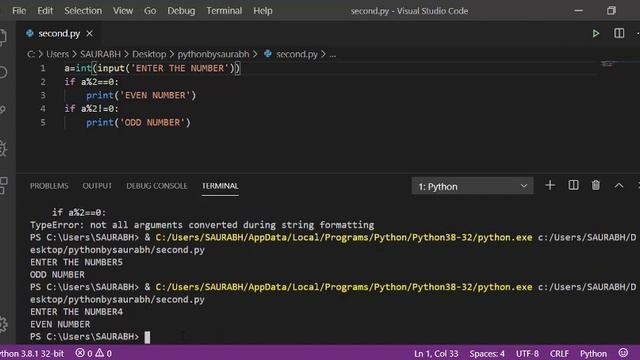Screen dimensions: 640x360
Task: Open the Help menu
Action: (263, 11)
